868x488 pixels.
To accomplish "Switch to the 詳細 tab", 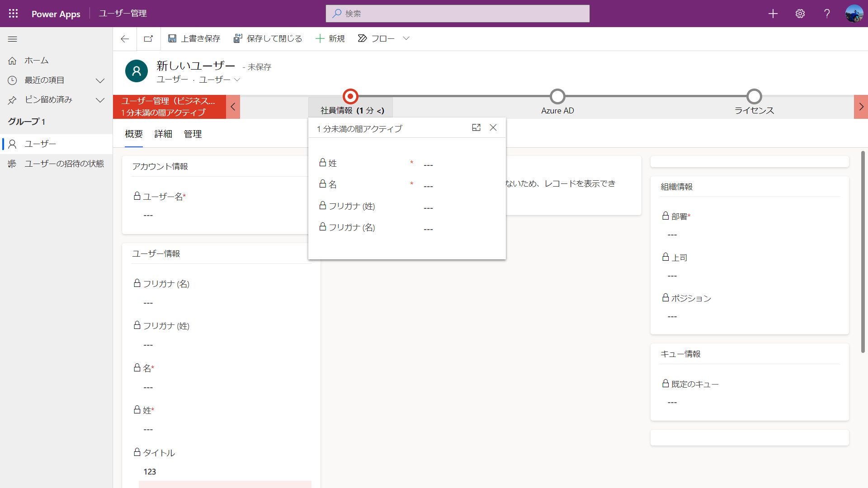I will (163, 134).
